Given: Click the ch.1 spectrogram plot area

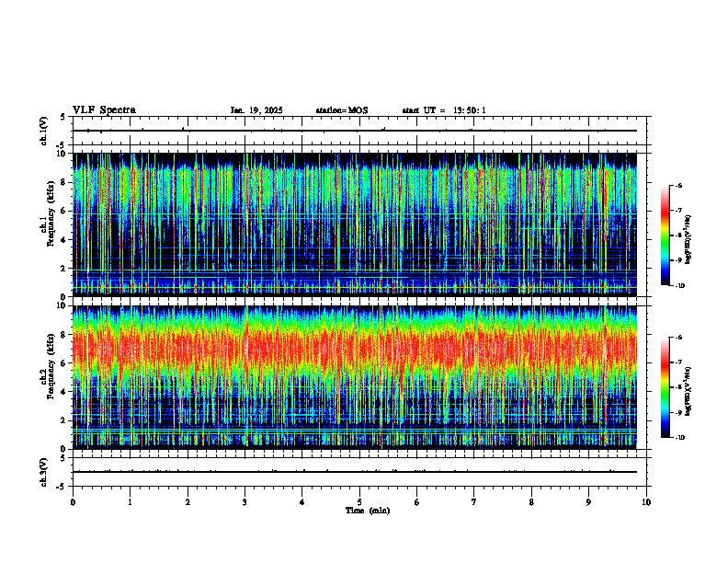Looking at the screenshot, I should point(355,224).
